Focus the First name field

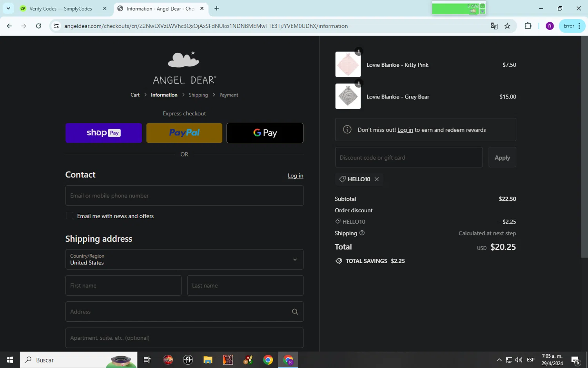click(123, 285)
